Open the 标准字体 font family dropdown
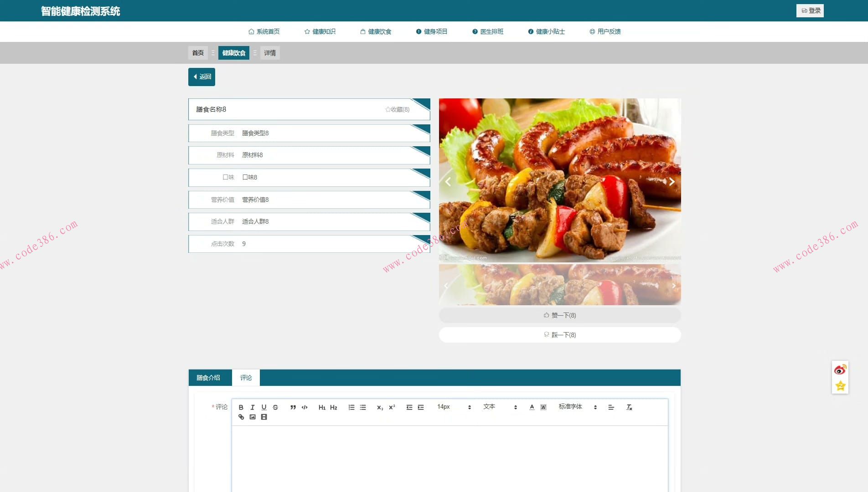The height and width of the screenshot is (492, 868). tap(578, 407)
